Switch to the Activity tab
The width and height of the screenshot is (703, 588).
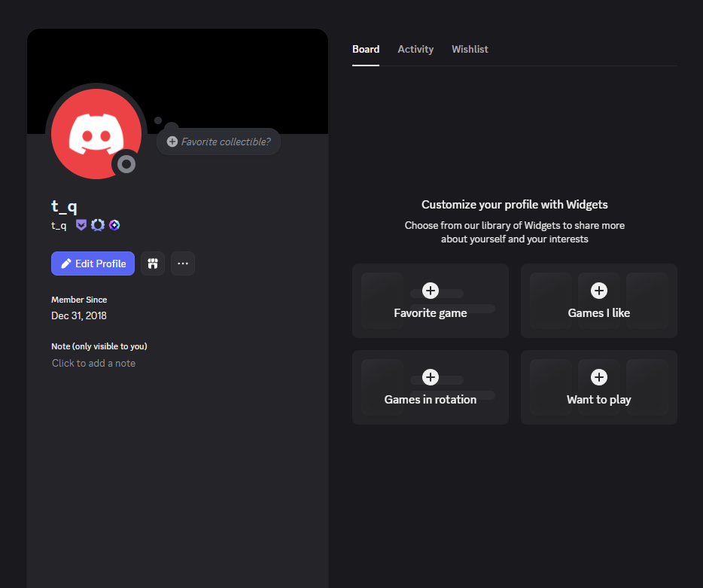[415, 50]
